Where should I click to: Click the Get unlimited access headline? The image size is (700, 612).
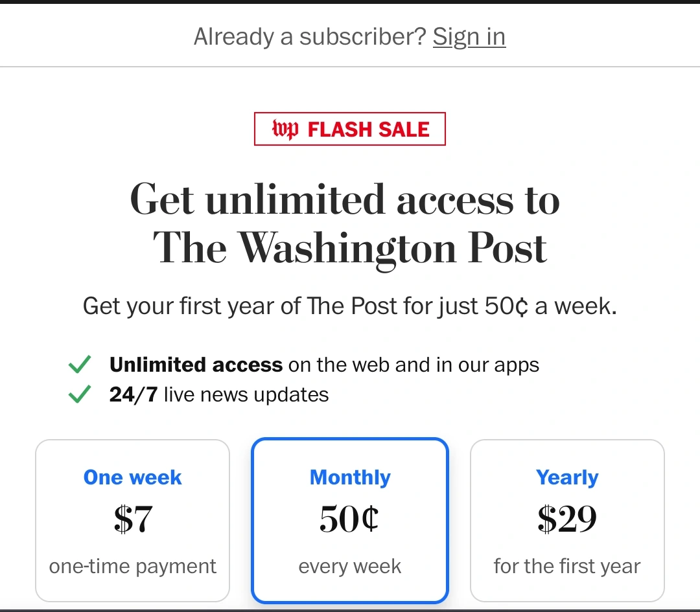(350, 223)
